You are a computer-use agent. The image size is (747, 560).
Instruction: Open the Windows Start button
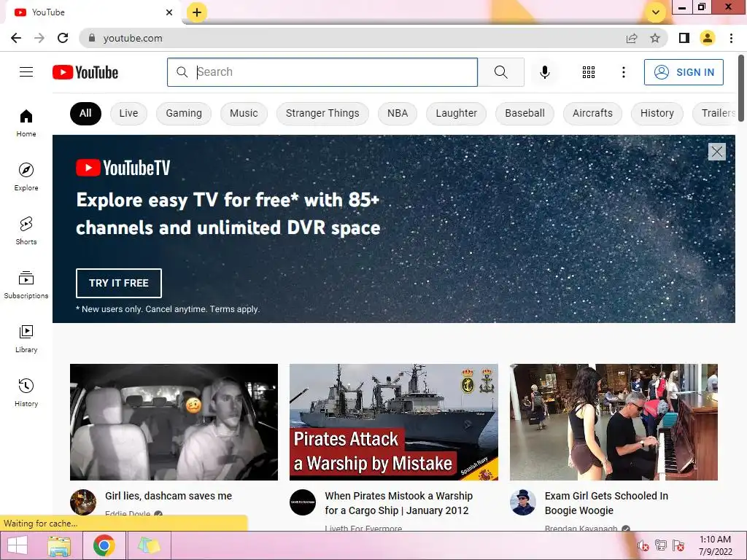click(x=18, y=545)
